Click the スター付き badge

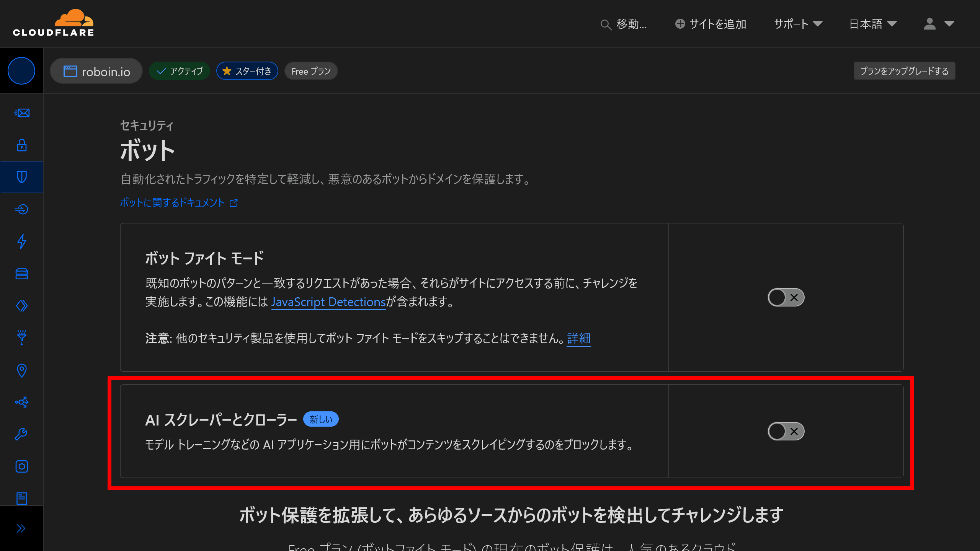point(247,71)
